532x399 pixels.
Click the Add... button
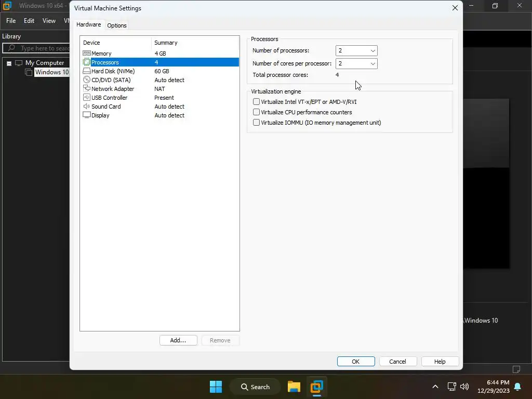(178, 340)
